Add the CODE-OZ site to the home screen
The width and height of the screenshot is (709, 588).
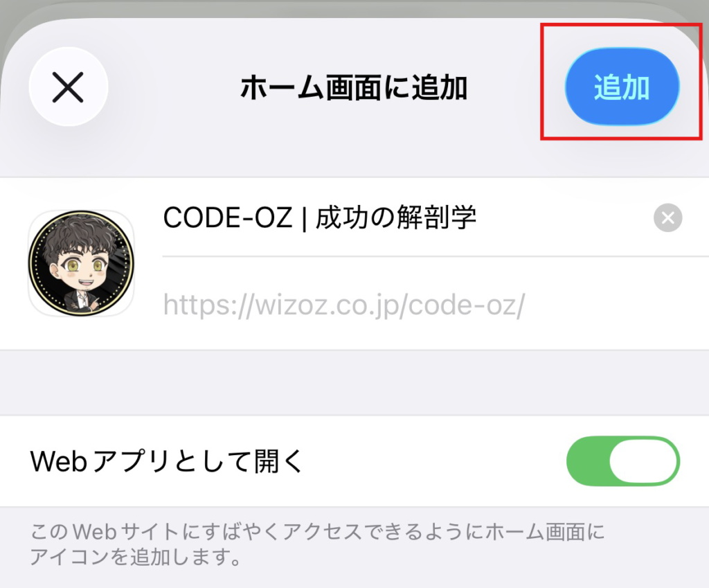[x=622, y=87]
